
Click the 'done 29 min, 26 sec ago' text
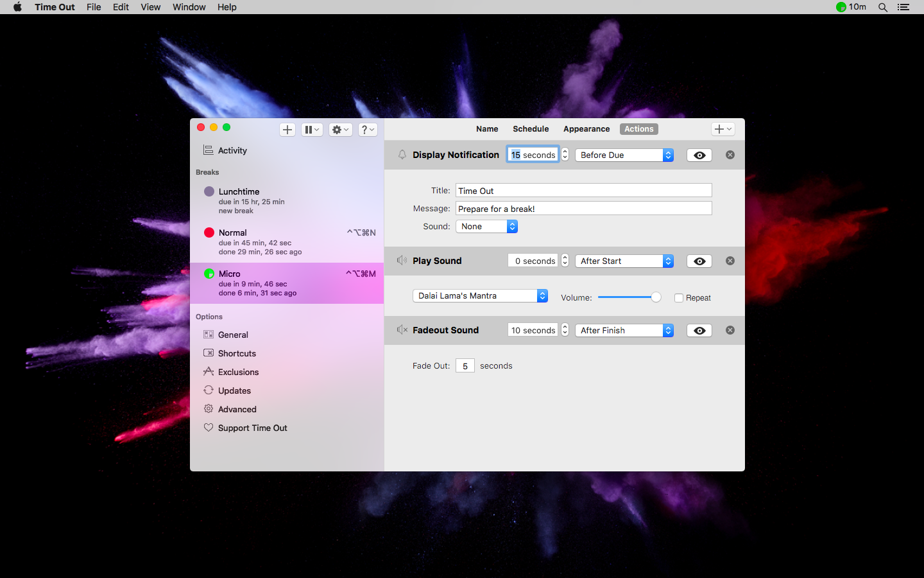click(260, 252)
